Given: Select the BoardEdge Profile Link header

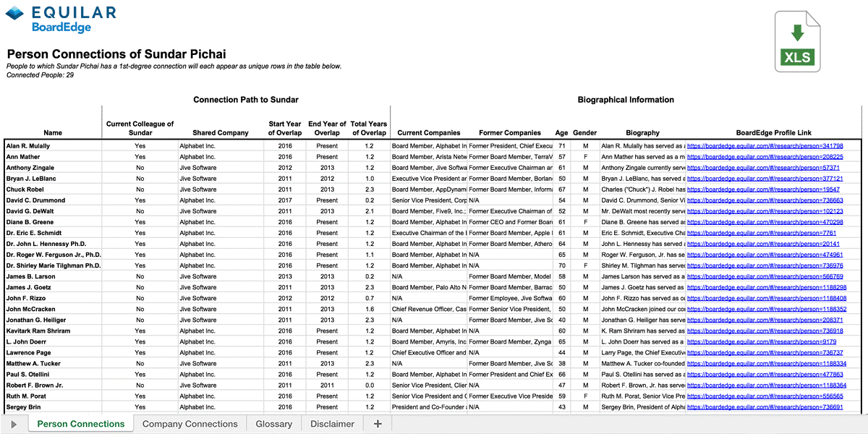Looking at the screenshot, I should point(774,133).
